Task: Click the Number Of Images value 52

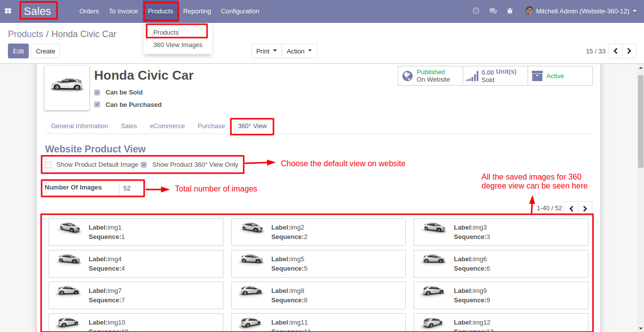Action: [x=127, y=189]
